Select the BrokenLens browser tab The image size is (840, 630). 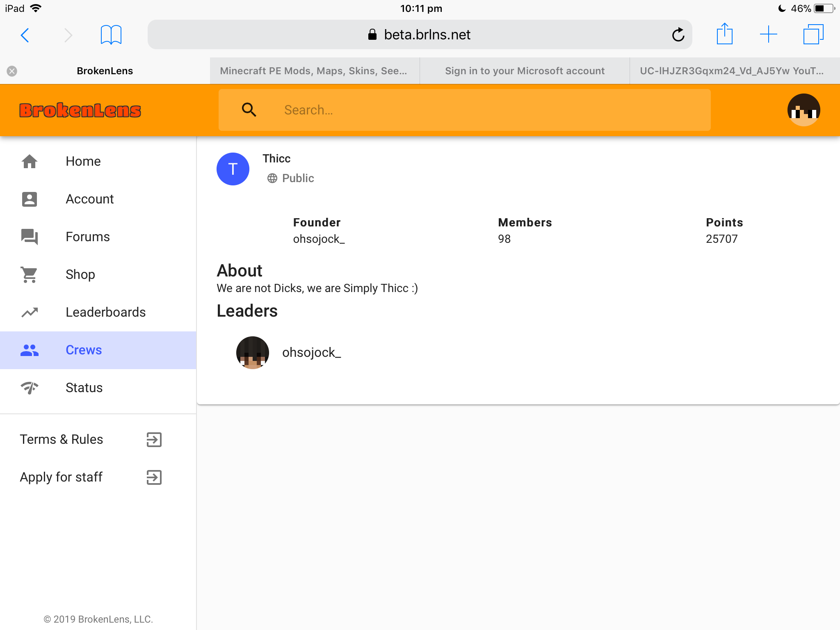105,71
